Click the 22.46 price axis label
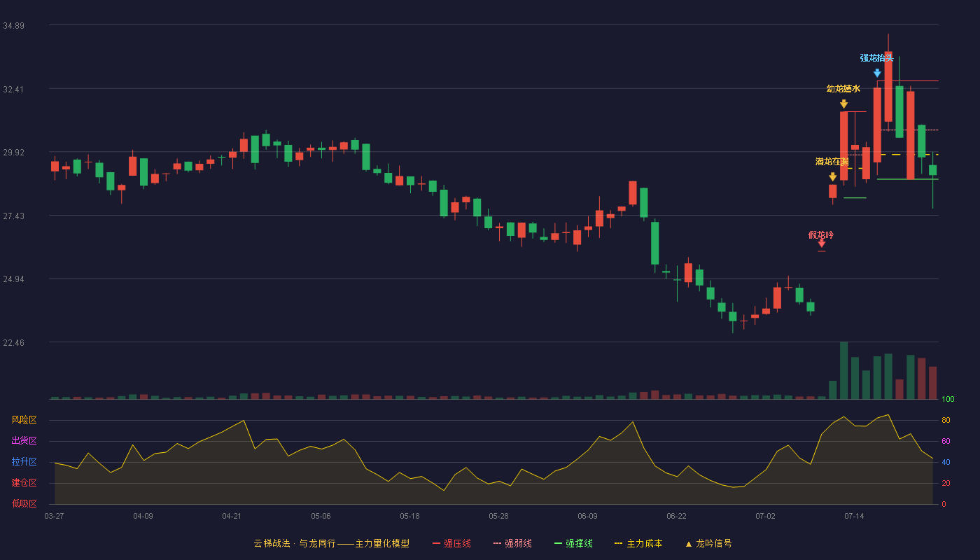The image size is (980, 560). (x=13, y=343)
